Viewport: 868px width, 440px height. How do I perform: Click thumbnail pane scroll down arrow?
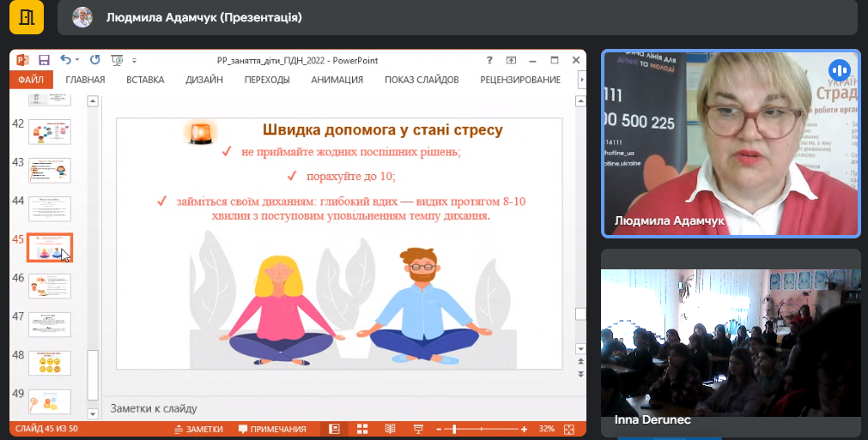tap(93, 413)
